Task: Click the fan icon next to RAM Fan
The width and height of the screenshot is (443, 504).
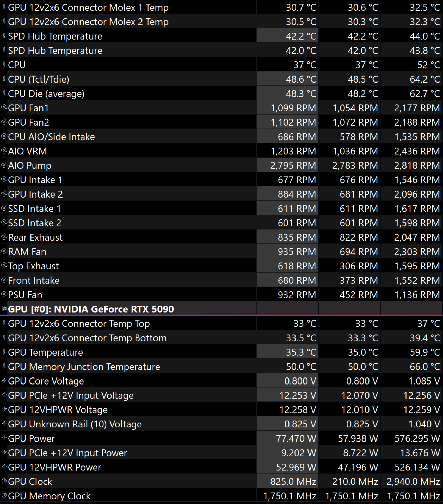Action: point(4,251)
